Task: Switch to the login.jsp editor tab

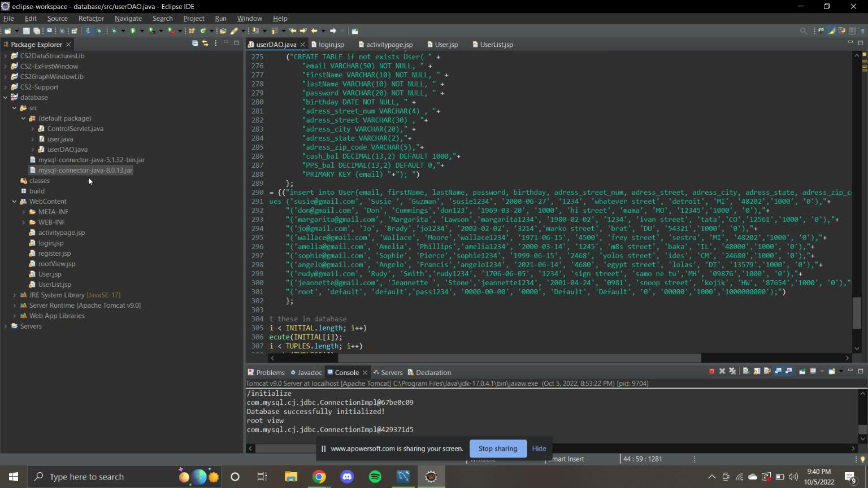Action: pyautogui.click(x=331, y=45)
